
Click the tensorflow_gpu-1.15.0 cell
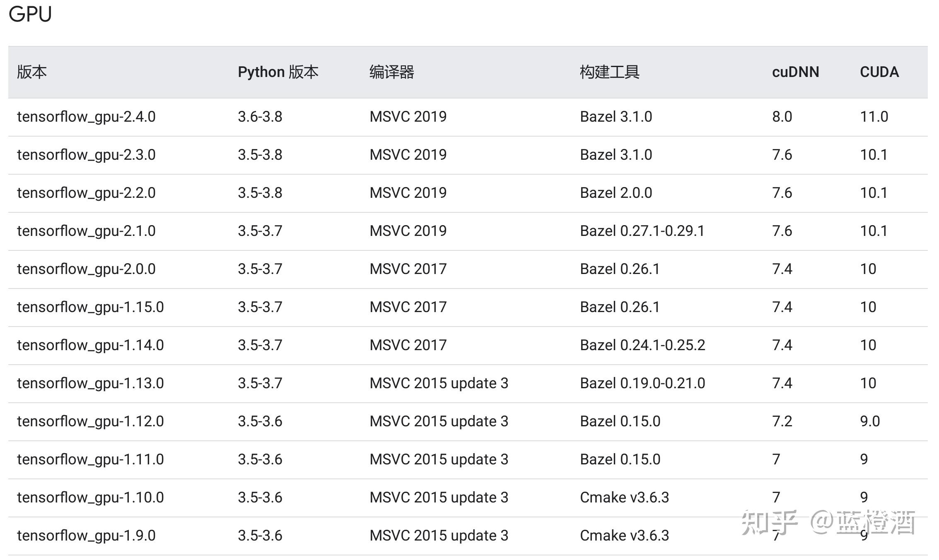coord(90,307)
